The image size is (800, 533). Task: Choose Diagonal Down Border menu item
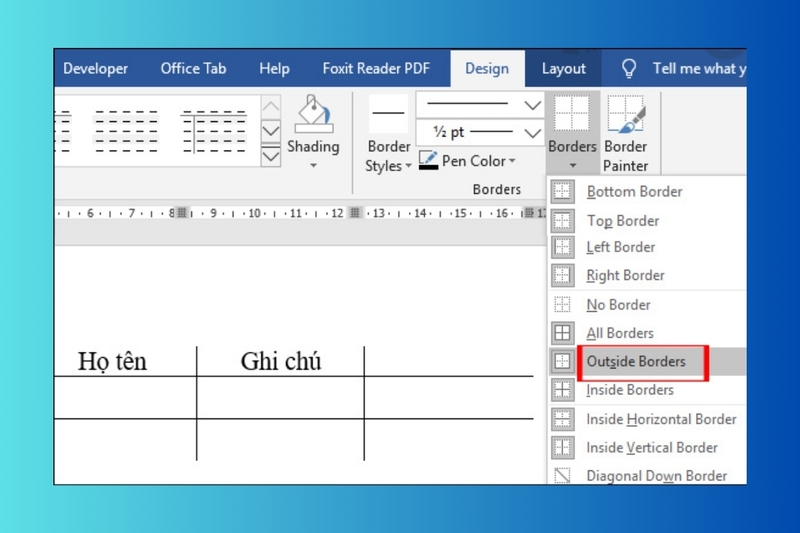(647, 475)
